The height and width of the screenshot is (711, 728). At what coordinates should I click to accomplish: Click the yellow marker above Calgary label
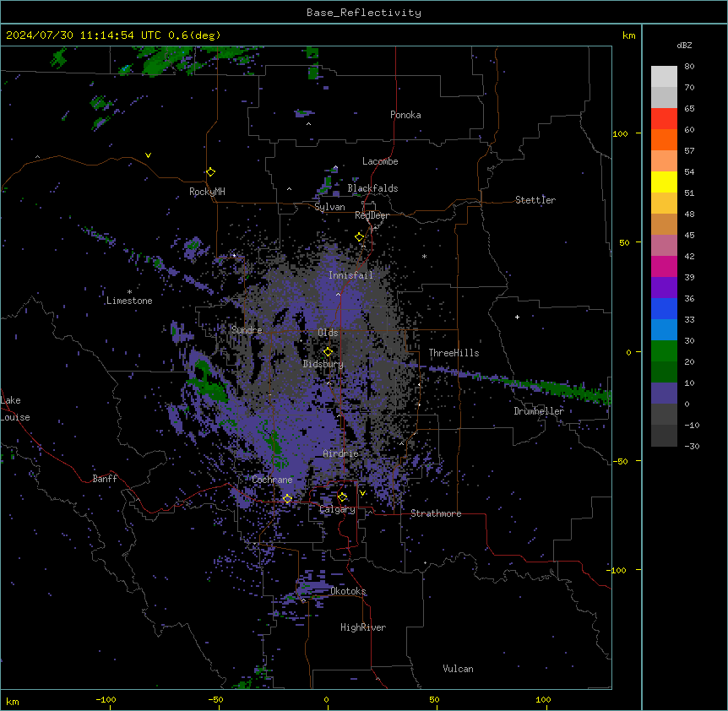click(342, 497)
